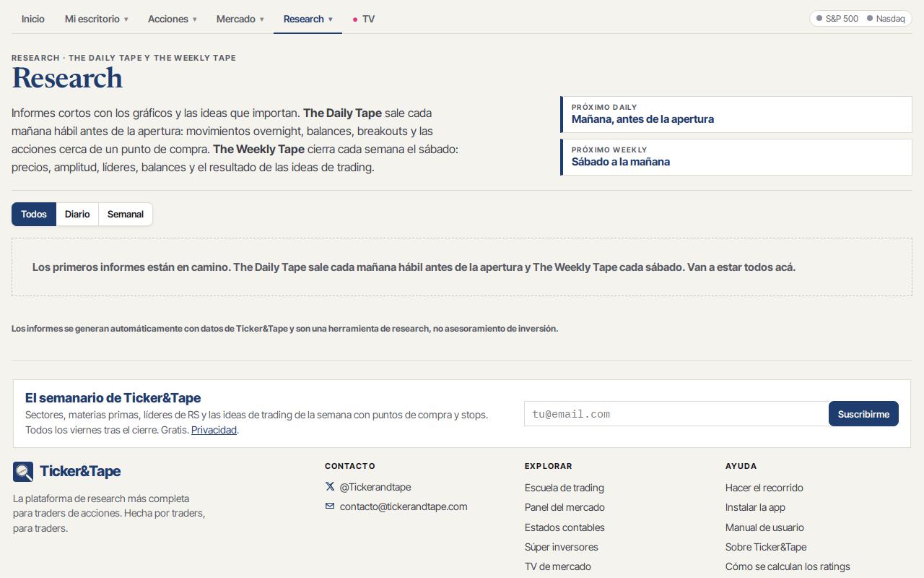Click the contacto@tickerandtape.com email link
The image size is (924, 578).
(x=404, y=506)
